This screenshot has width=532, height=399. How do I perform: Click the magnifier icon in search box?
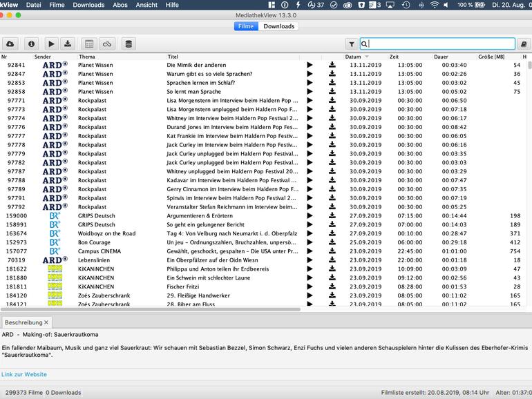tap(364, 43)
